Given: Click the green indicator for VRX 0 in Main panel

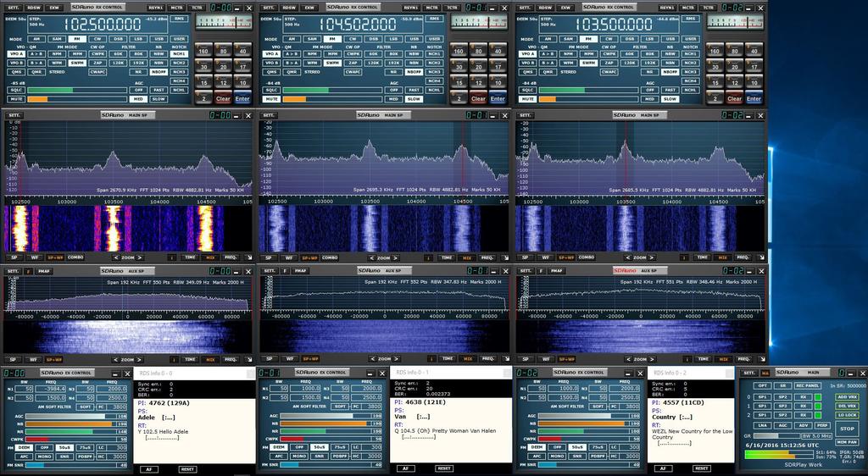Looking at the screenshot, I should click(818, 397).
